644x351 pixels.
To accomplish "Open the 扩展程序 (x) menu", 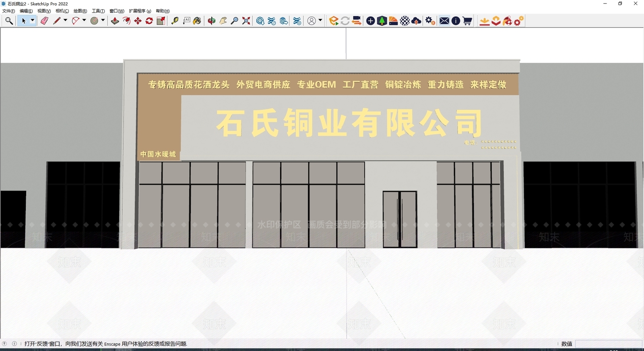I will [x=140, y=11].
